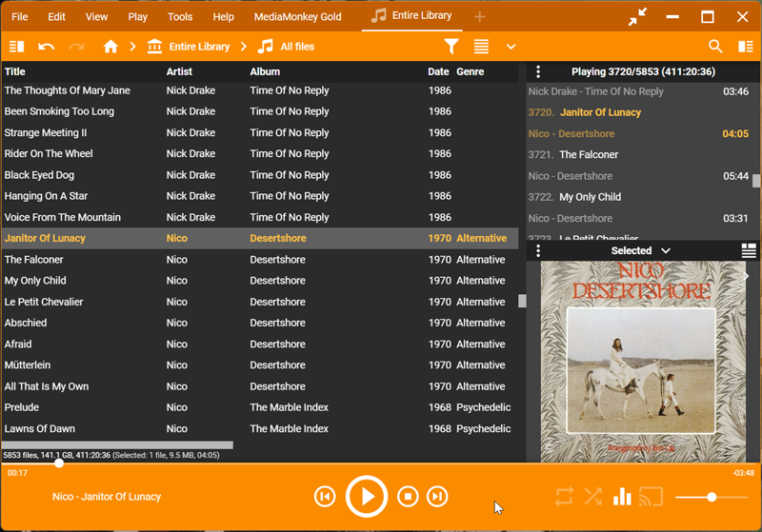The width and height of the screenshot is (762, 532).
Task: Change the Selected panel layout icon
Action: tap(749, 251)
